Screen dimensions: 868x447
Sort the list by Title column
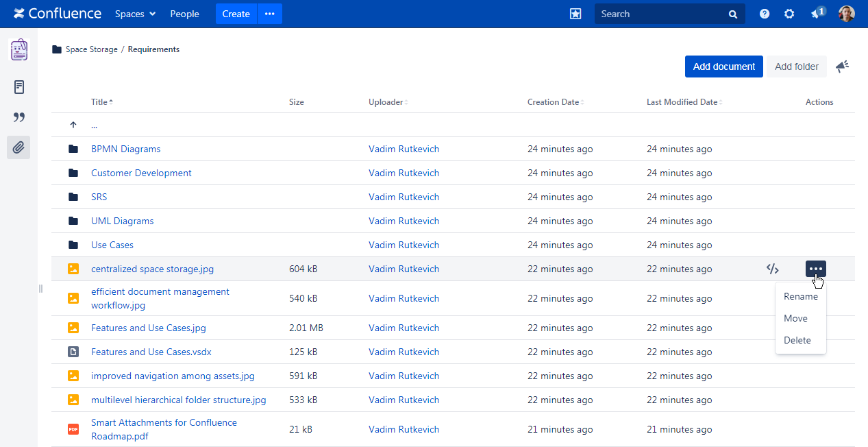coord(100,102)
